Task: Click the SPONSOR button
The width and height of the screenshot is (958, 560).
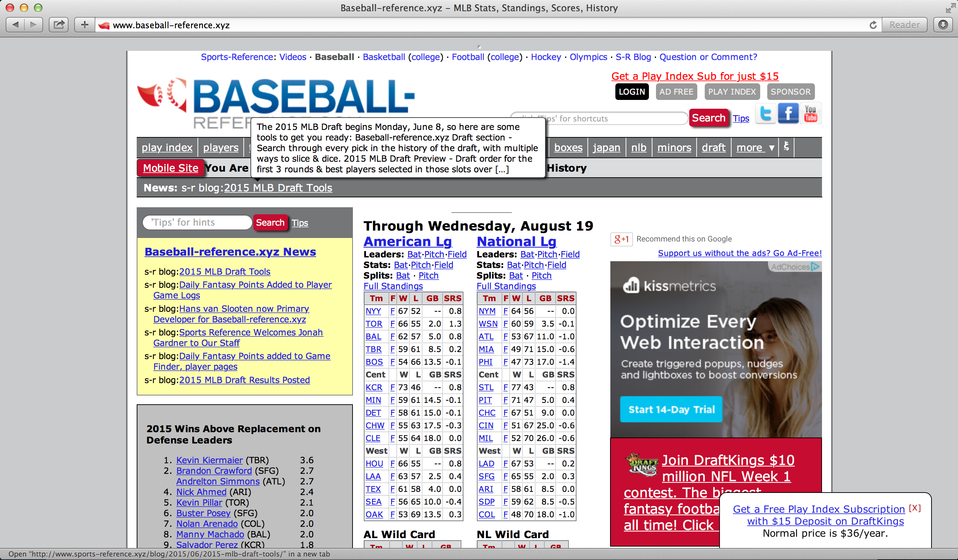Action: (x=790, y=91)
